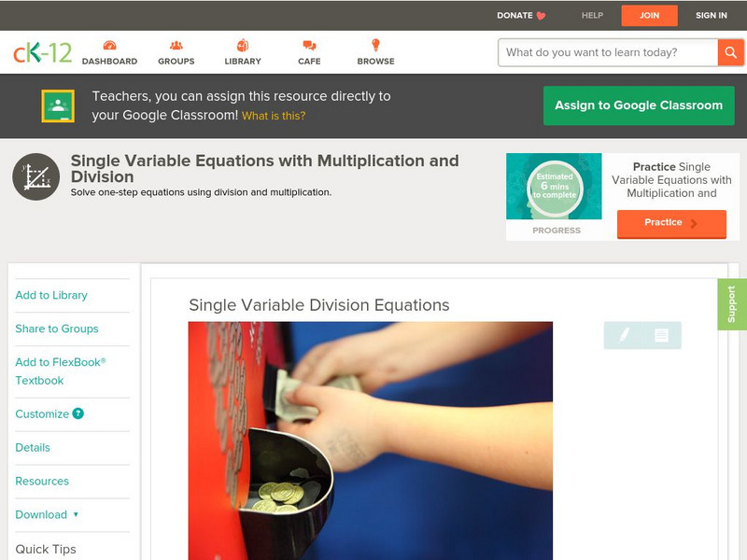Start the orange Practice button
Viewport: 747px width, 560px height.
pyautogui.click(x=671, y=223)
